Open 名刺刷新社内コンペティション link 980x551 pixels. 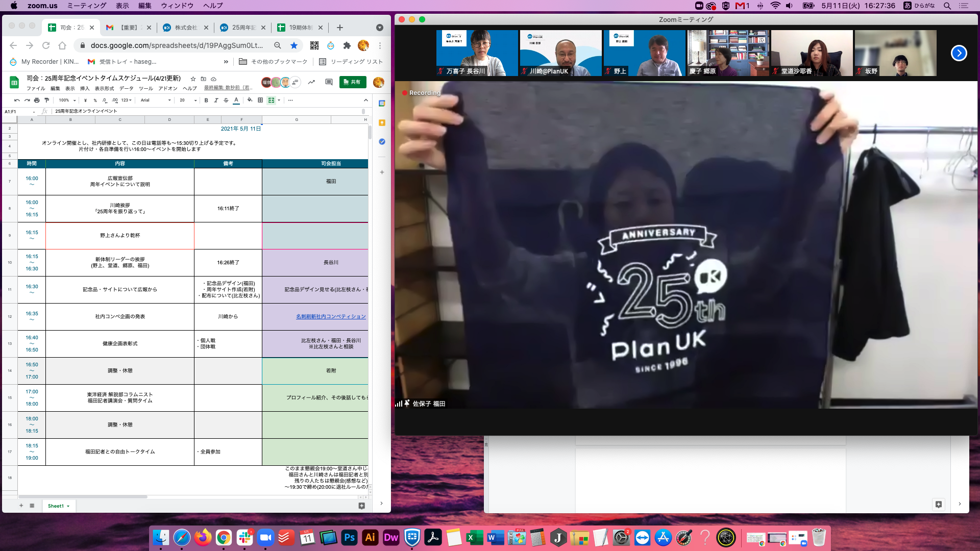pos(331,317)
